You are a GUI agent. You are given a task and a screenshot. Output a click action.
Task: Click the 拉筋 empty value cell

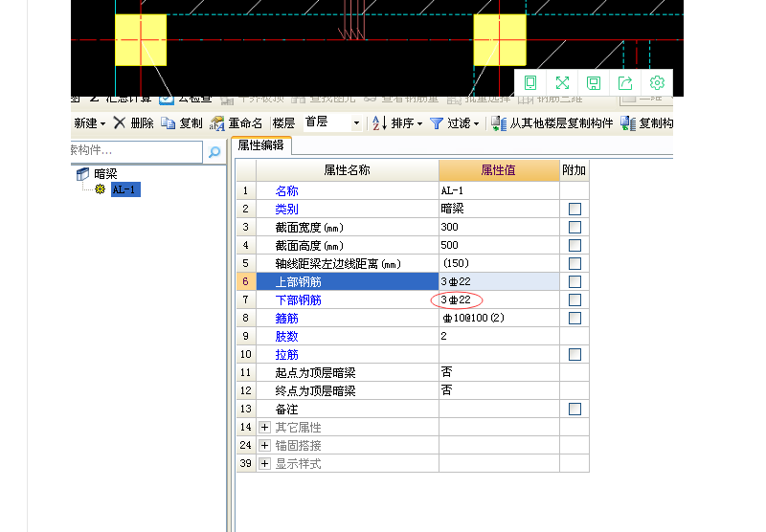pyautogui.click(x=499, y=354)
